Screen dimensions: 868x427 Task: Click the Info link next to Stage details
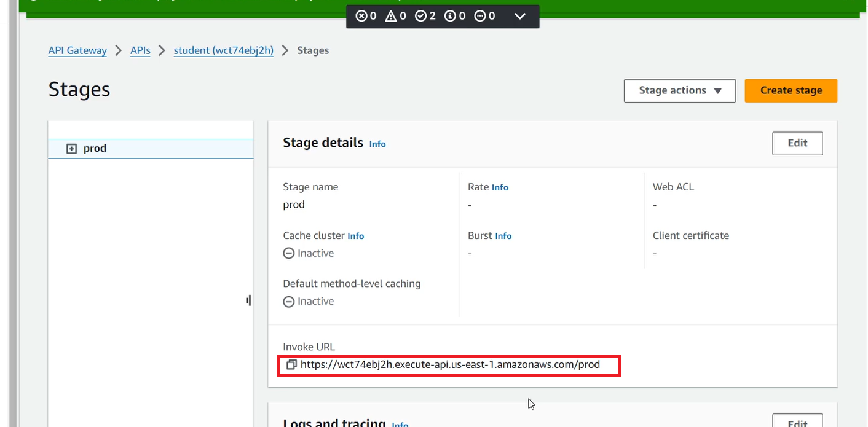pyautogui.click(x=377, y=144)
